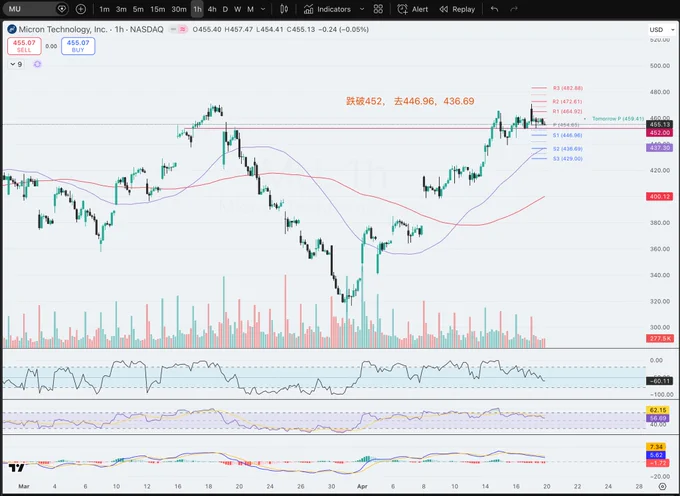Click the 455.07 BUY button
Viewport: 680px width, 496px height.
(x=78, y=46)
